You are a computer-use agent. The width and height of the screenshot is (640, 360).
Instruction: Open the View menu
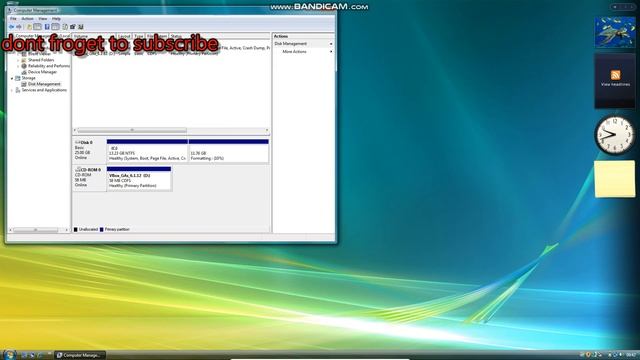coord(42,19)
